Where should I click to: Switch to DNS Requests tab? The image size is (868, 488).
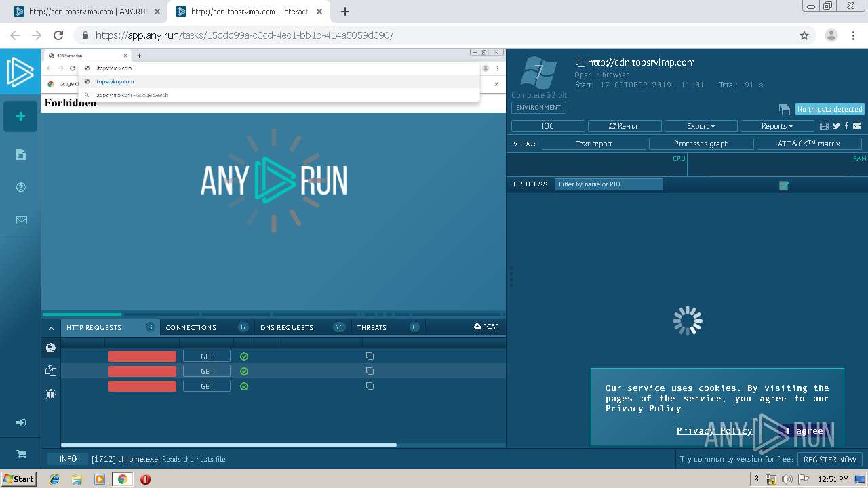(x=302, y=327)
